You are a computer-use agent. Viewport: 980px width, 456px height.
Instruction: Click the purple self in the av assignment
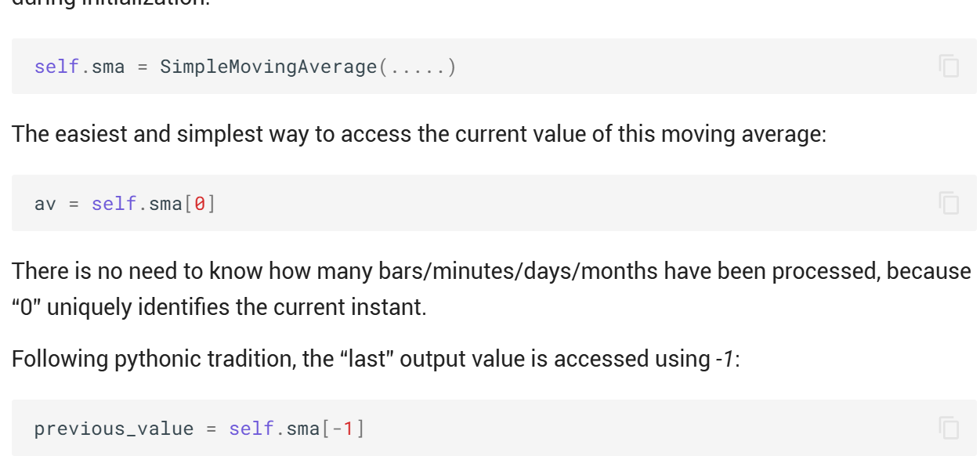point(114,204)
